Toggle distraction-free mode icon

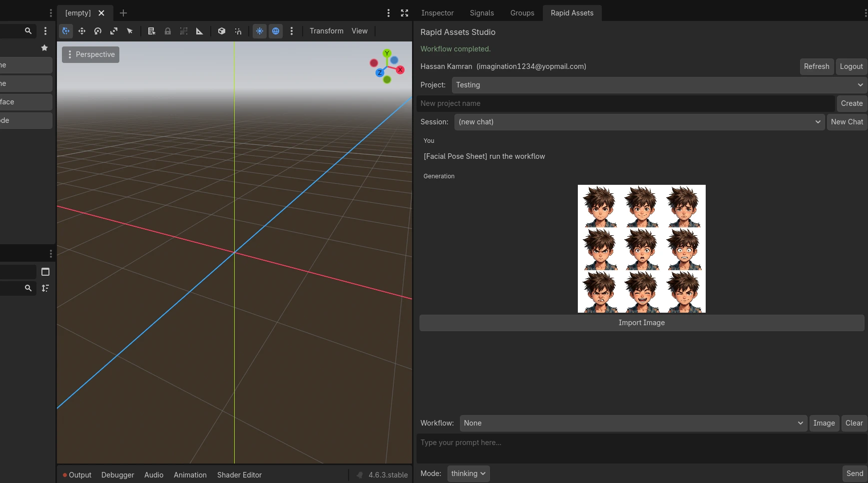click(x=405, y=13)
